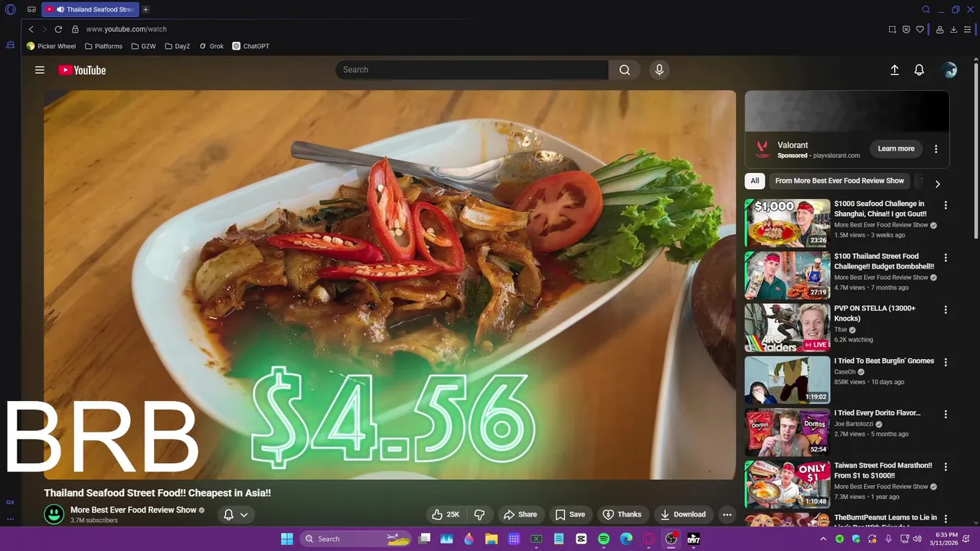Open more actions ellipsis beside Download
980x551 pixels.
tap(727, 514)
